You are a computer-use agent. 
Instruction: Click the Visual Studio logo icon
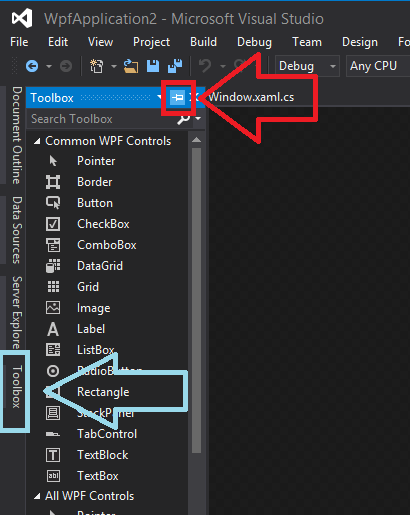coord(22,18)
